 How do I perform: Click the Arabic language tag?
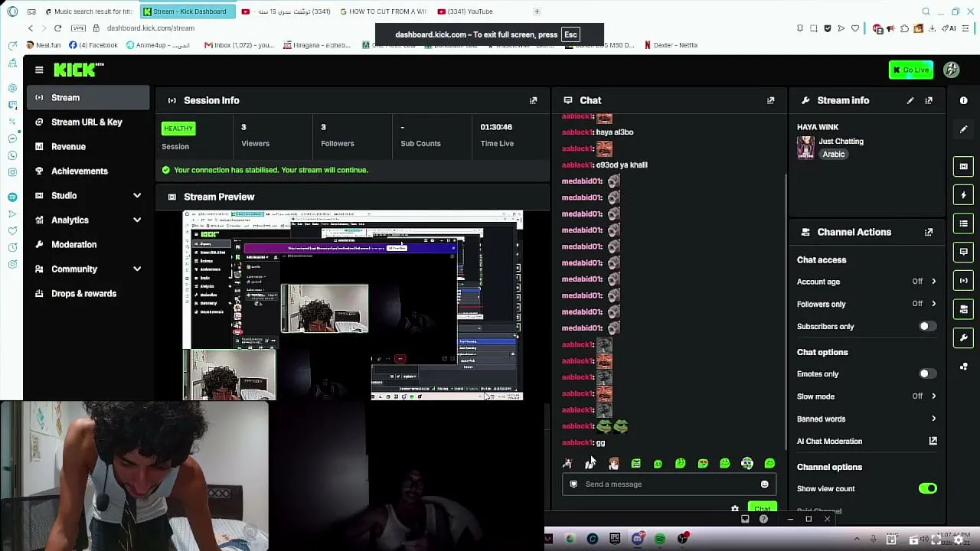pos(834,154)
